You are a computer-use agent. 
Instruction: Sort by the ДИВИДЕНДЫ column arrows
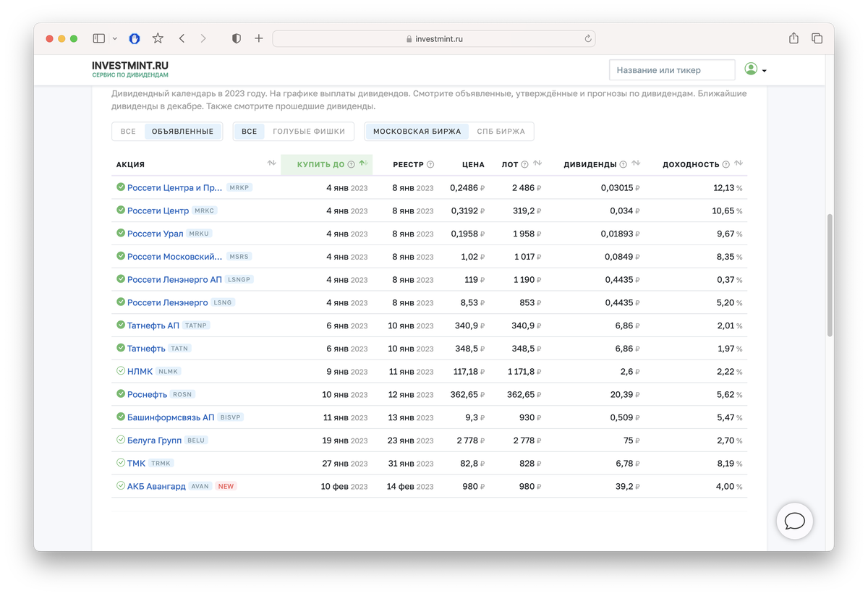636,163
